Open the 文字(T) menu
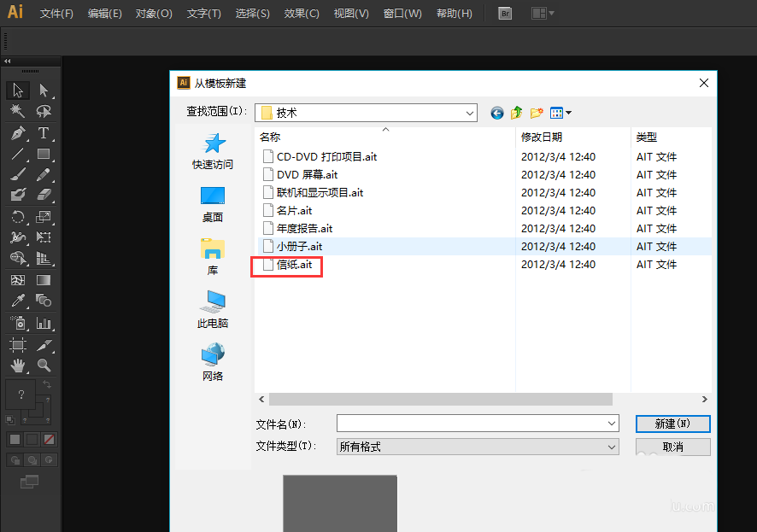This screenshot has height=532, width=757. (202, 13)
